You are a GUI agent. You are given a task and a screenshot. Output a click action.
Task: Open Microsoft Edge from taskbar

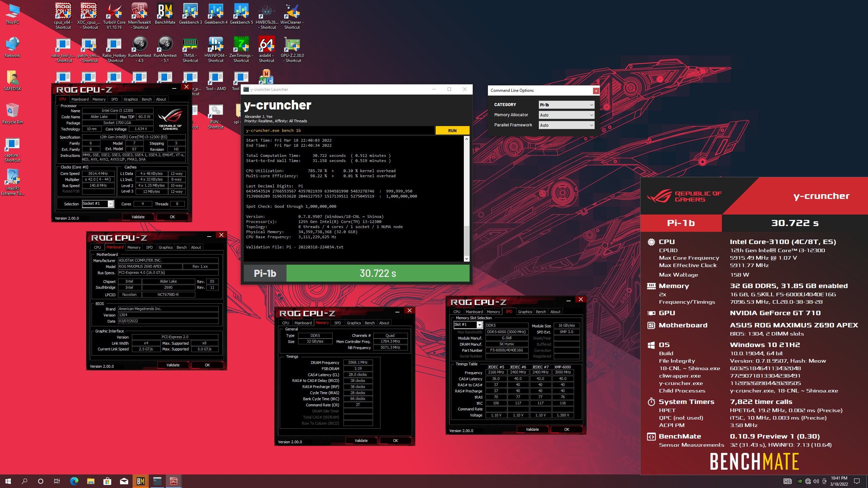click(74, 481)
